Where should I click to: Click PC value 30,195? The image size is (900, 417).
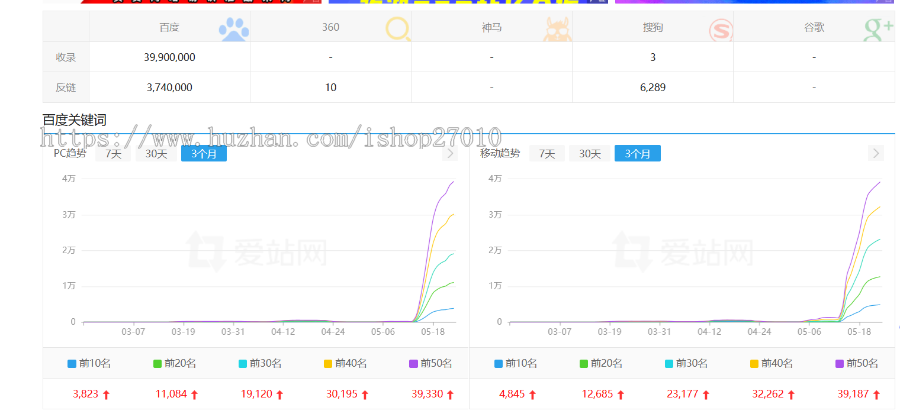coord(342,395)
